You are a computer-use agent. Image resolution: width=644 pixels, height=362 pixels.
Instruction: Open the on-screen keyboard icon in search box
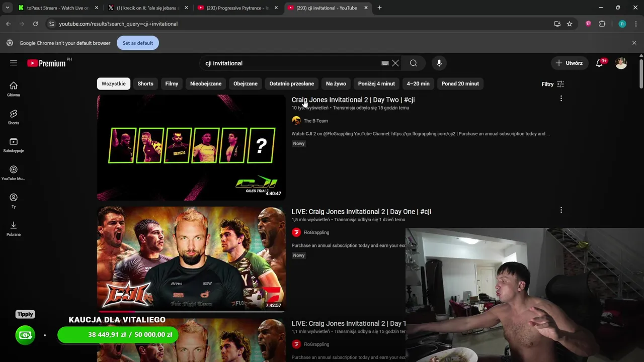385,63
